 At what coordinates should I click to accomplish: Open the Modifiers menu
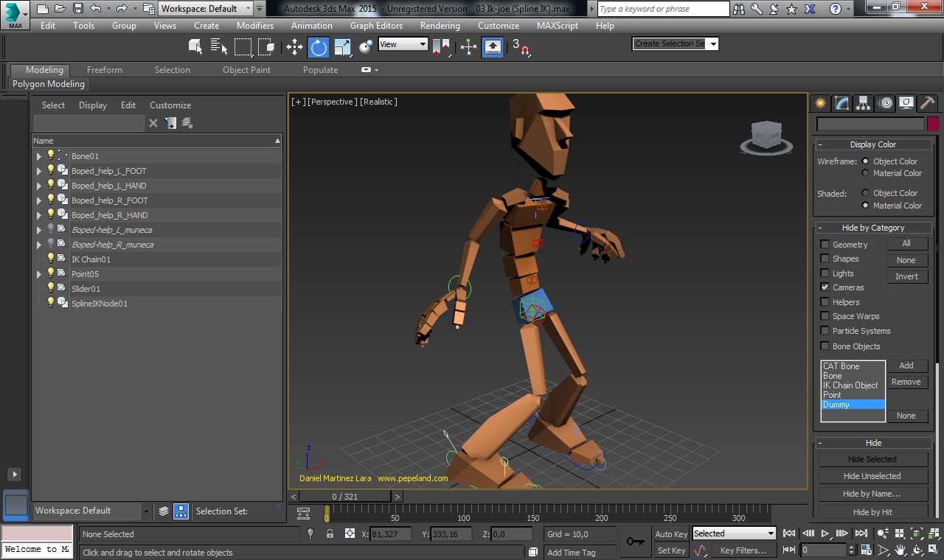point(255,25)
